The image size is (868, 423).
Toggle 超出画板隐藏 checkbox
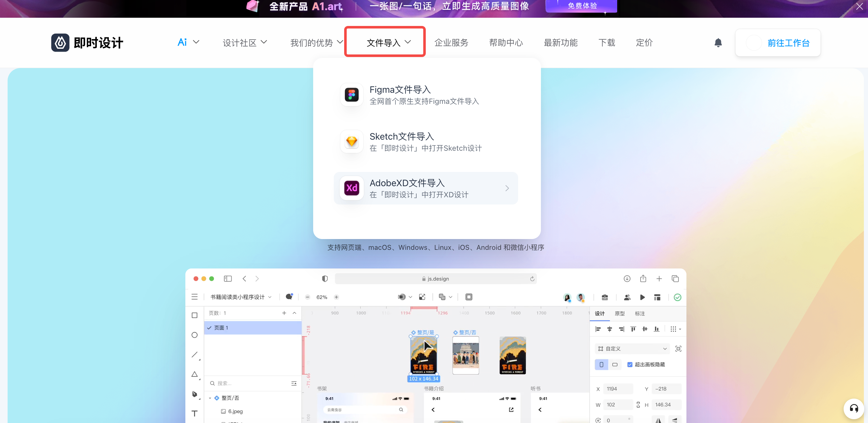click(629, 365)
